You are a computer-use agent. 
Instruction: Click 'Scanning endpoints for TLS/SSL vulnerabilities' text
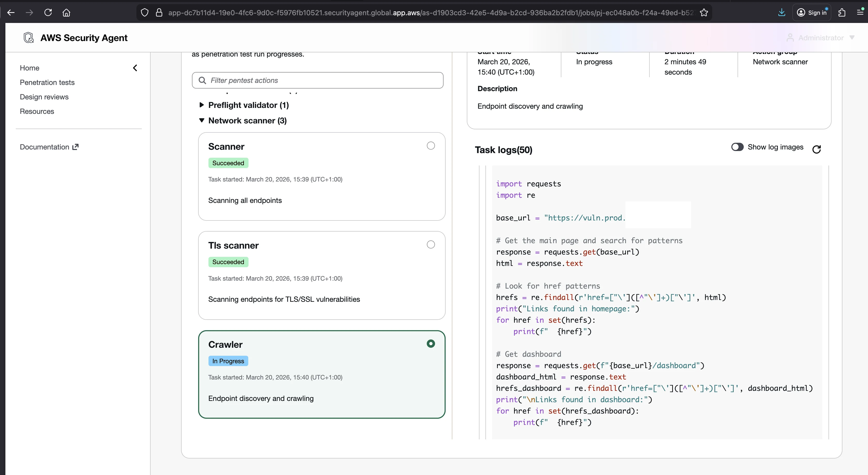pyautogui.click(x=284, y=300)
